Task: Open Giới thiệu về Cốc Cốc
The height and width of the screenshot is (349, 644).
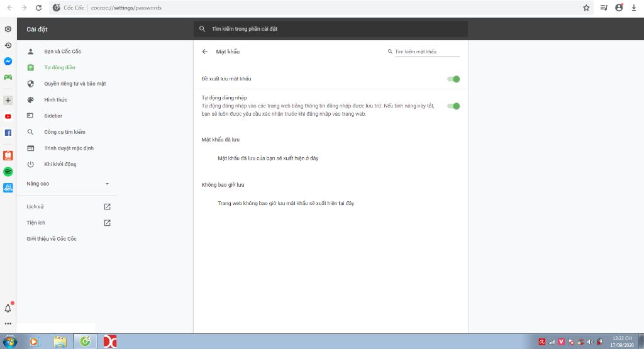Action: (52, 238)
